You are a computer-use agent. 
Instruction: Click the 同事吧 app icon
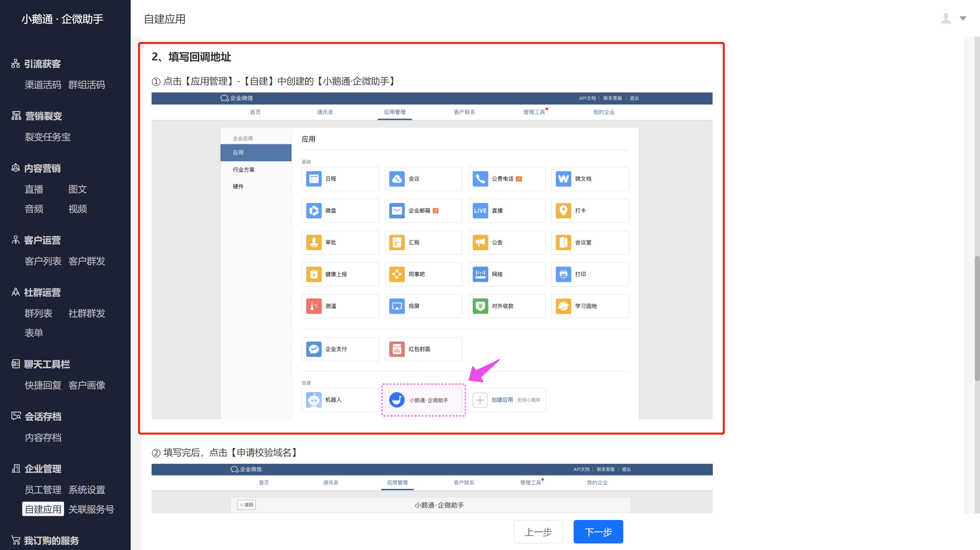[397, 274]
